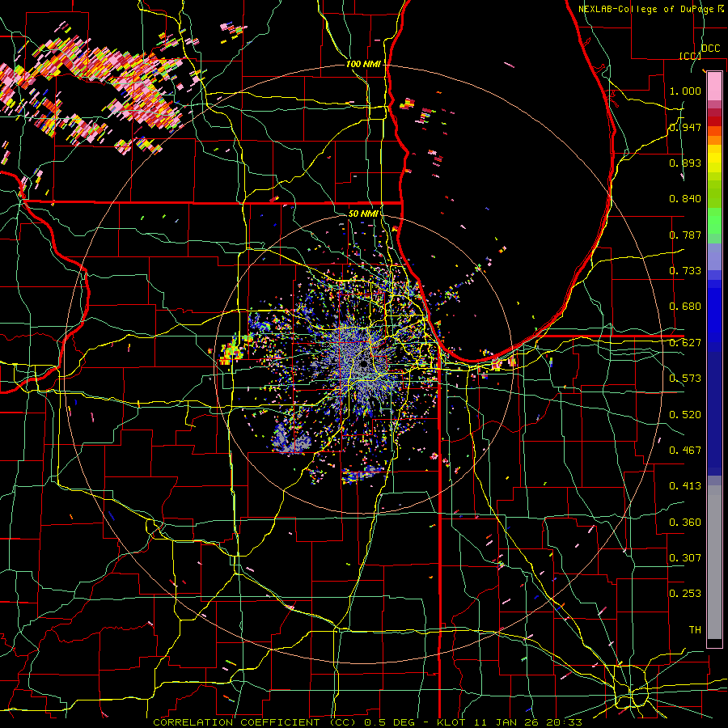Click the 0.467 scale value
Image resolution: width=728 pixels, height=728 pixels.
click(x=685, y=451)
